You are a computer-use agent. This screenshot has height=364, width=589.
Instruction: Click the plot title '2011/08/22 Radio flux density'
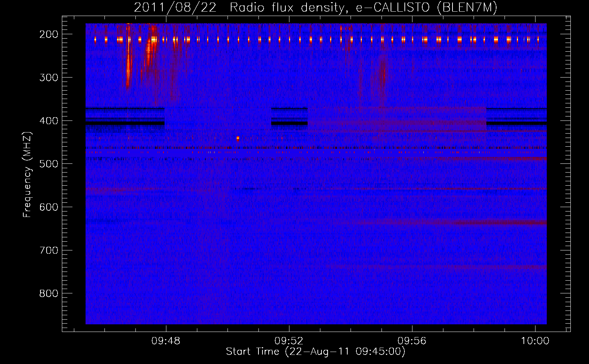(315, 7)
